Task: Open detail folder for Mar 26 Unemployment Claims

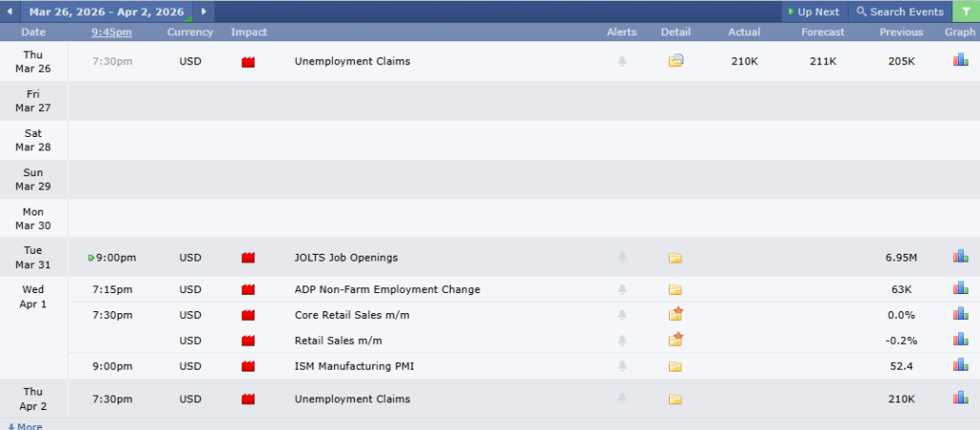Action: tap(676, 61)
